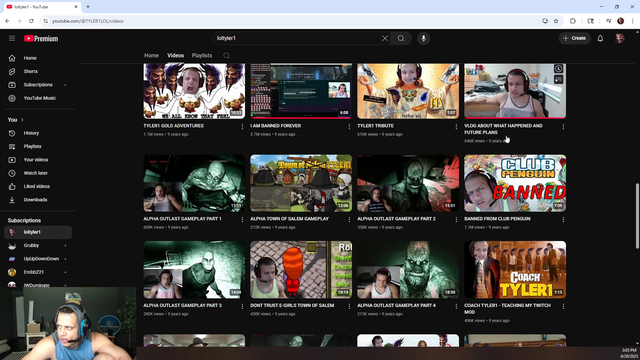Image resolution: width=640 pixels, height=360 pixels.
Task: Open the TYLER1 GOLD ADVENTURES title link
Action: (173, 126)
